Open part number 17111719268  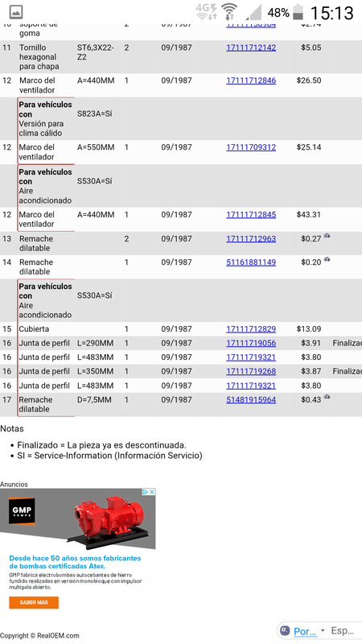coord(251,371)
